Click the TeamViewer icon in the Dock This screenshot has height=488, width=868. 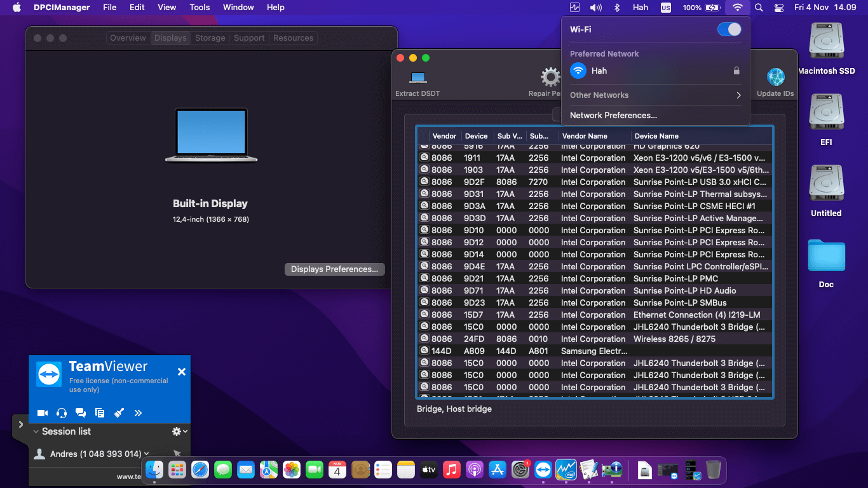pyautogui.click(x=543, y=470)
